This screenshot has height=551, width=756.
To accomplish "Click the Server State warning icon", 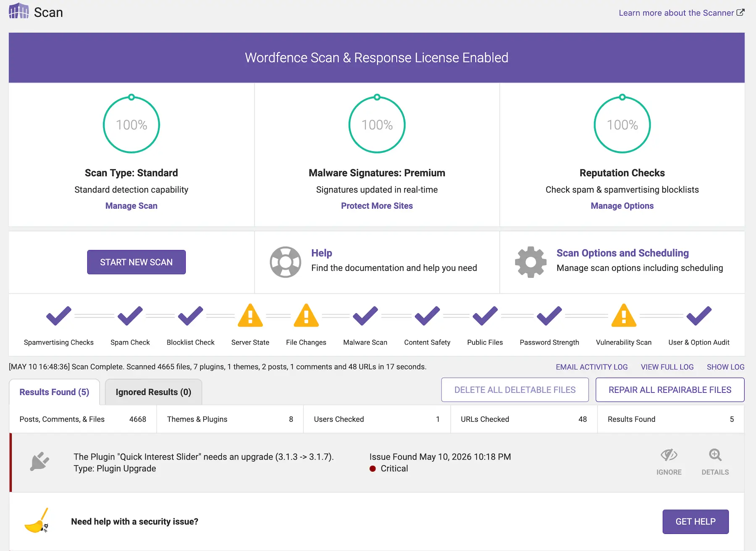I will pos(250,315).
